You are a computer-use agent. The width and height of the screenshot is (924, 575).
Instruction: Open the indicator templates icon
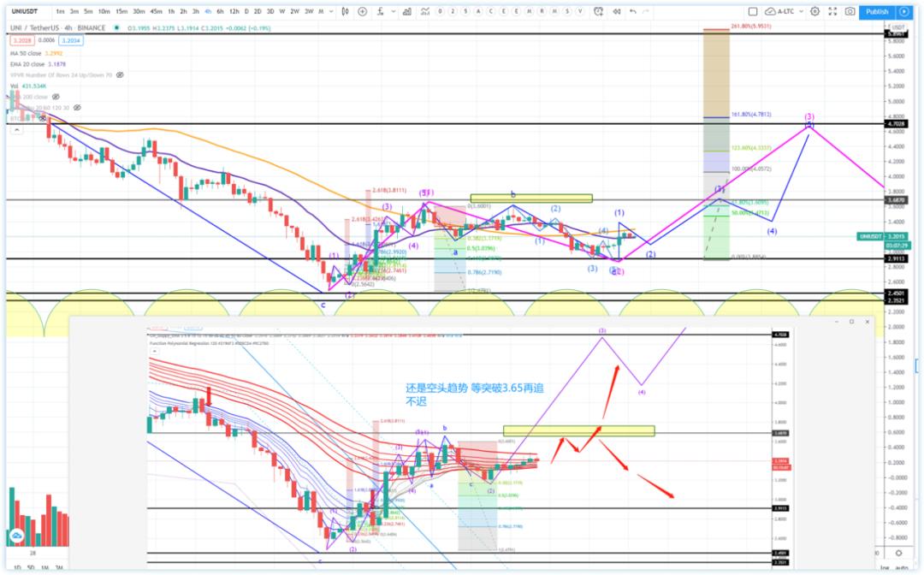coord(424,11)
